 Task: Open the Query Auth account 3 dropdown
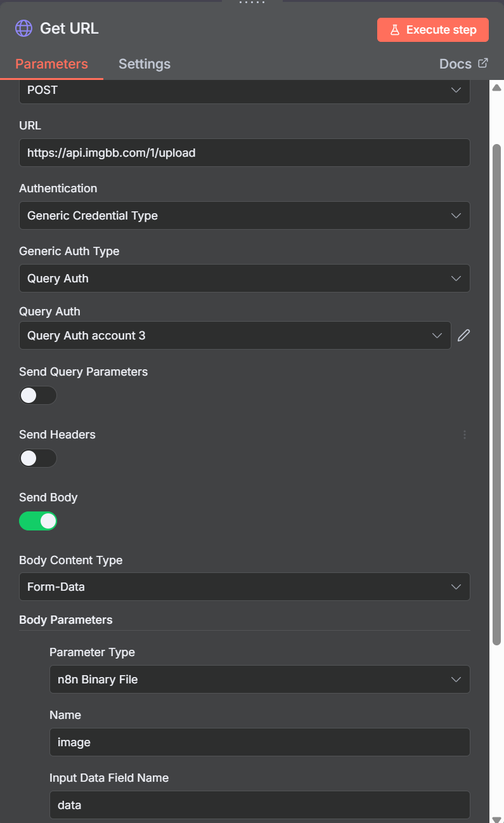(x=235, y=335)
